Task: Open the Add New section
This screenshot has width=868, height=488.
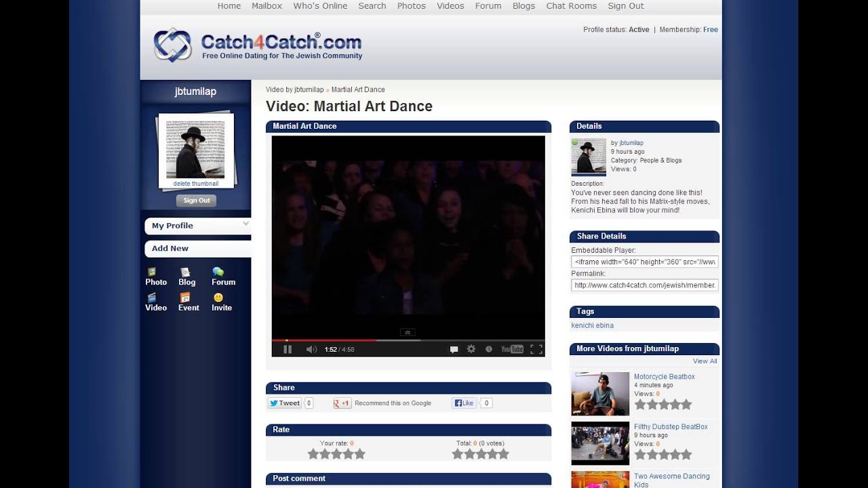Action: click(197, 249)
